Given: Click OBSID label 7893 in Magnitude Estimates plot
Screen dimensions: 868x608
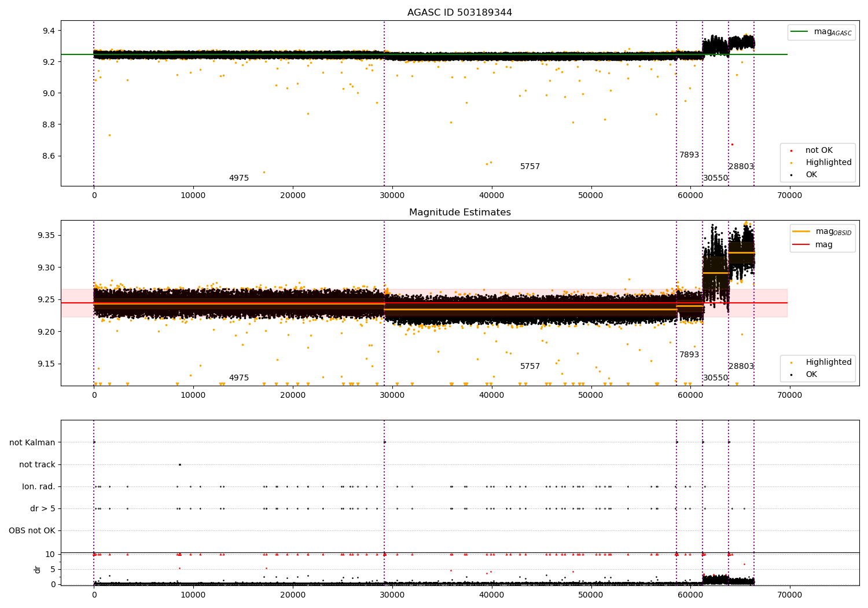Looking at the screenshot, I should pos(689,355).
